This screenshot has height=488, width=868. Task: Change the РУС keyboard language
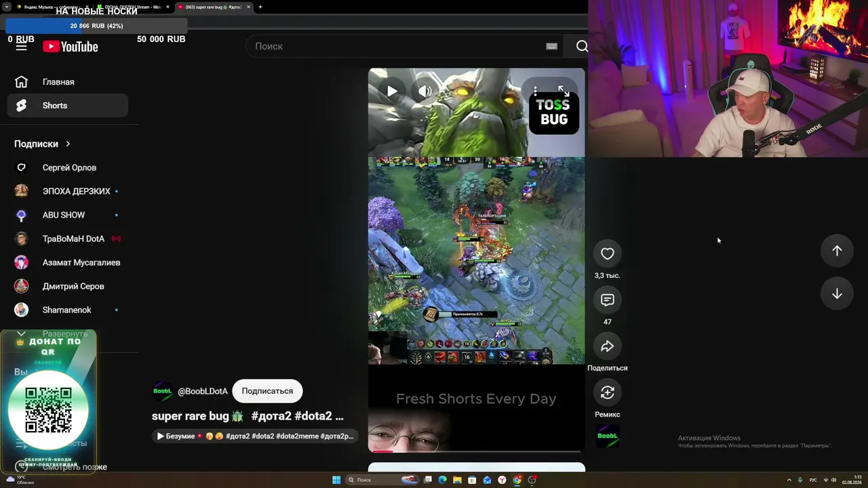(813, 480)
